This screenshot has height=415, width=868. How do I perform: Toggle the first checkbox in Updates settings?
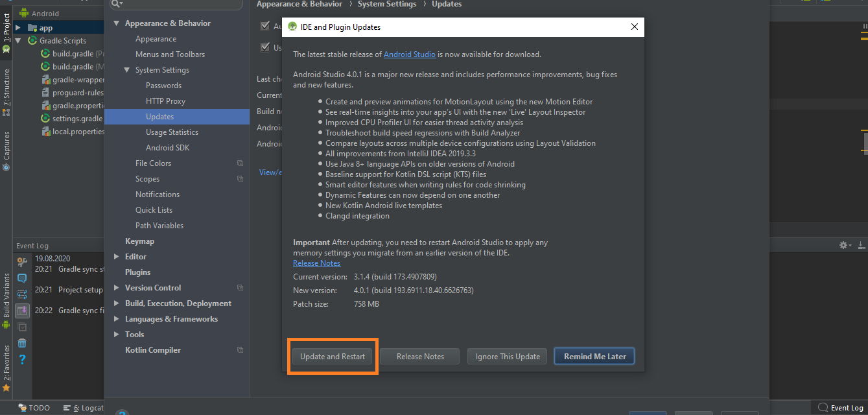pyautogui.click(x=264, y=27)
